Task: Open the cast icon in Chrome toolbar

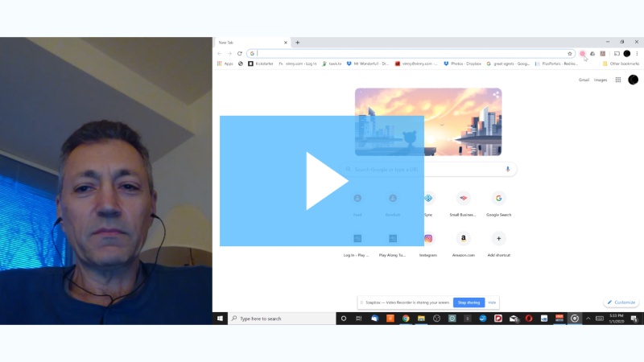Action: [617, 54]
